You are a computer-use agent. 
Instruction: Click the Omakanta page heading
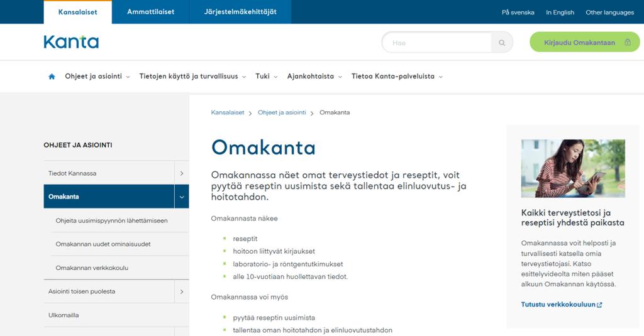[x=264, y=148]
